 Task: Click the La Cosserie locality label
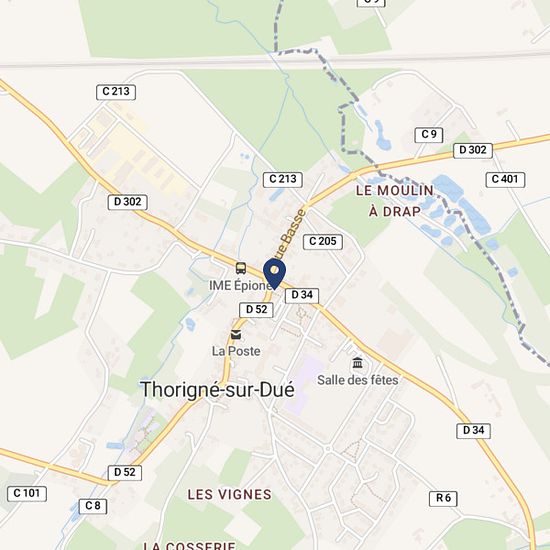tap(189, 545)
